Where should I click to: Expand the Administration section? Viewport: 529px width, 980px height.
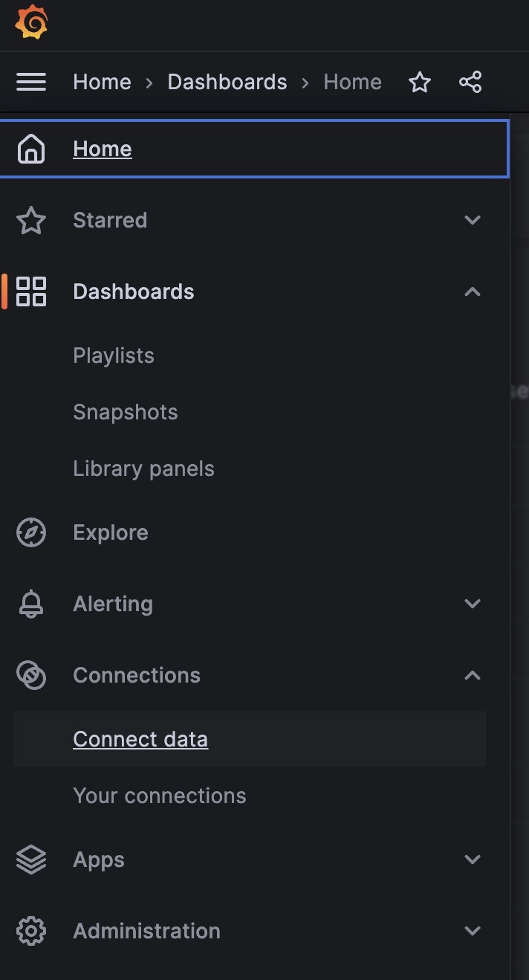pos(473,930)
